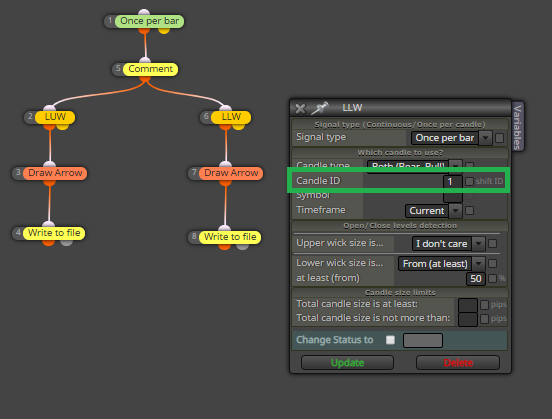
Task: Tick the checkbox beside Signal type
Action: tap(499, 138)
